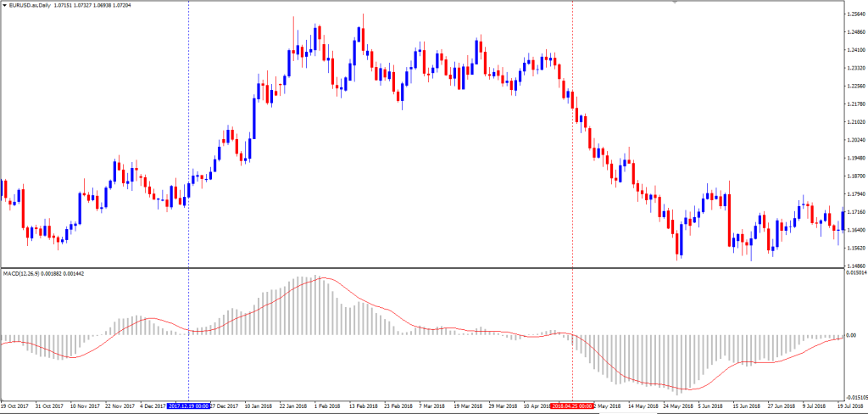Click the 1.20240 price axis label
The height and width of the screenshot is (414, 868).
pyautogui.click(x=854, y=140)
